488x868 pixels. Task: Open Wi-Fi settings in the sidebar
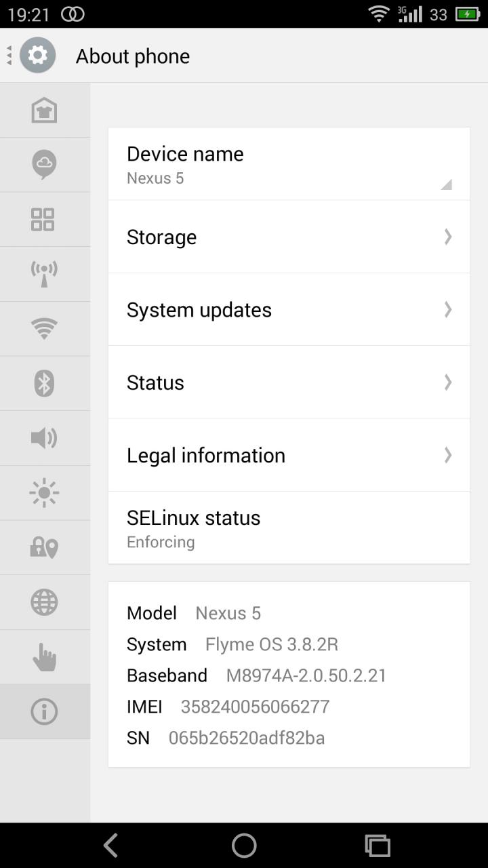click(44, 329)
